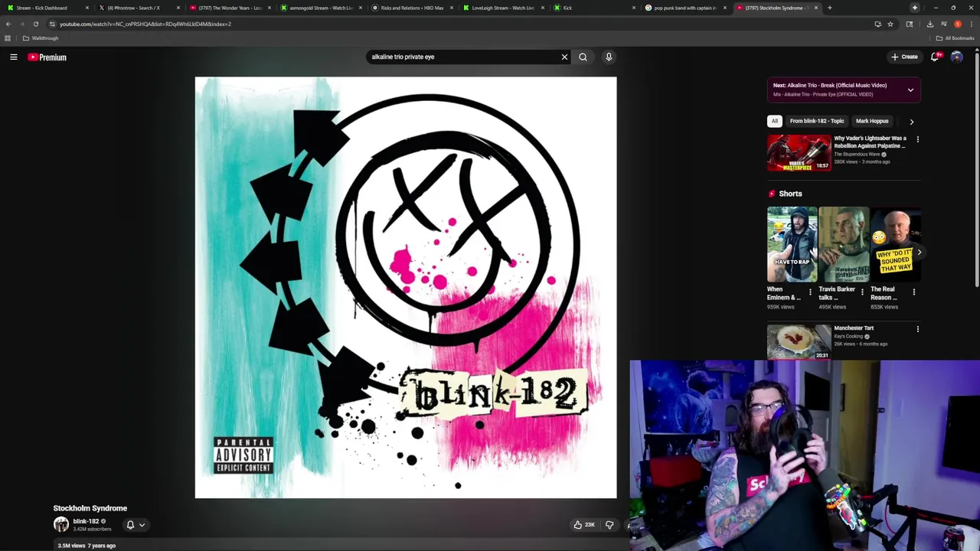Select the Mark Hoppus chip
This screenshot has height=551, width=980.
pos(871,121)
